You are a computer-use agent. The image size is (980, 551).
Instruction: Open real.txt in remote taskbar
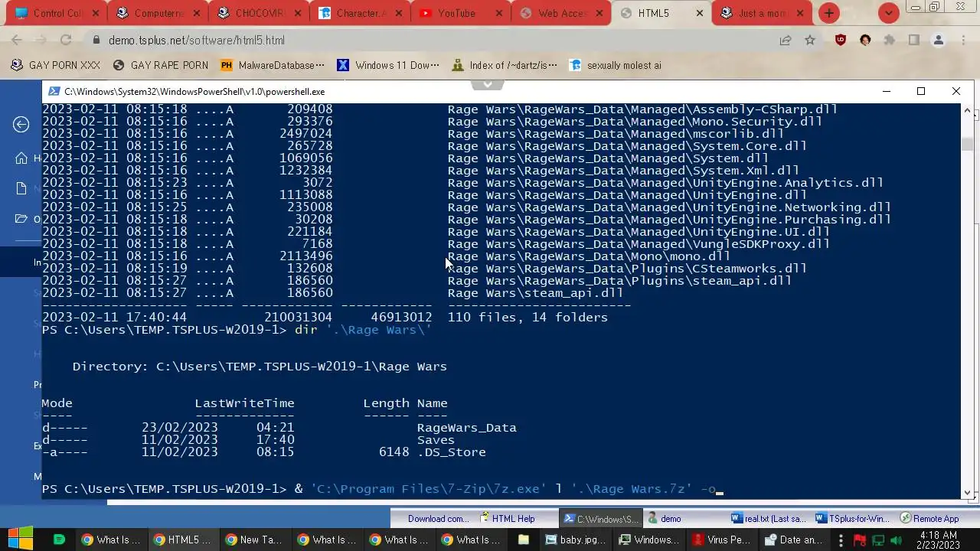pyautogui.click(x=768, y=518)
